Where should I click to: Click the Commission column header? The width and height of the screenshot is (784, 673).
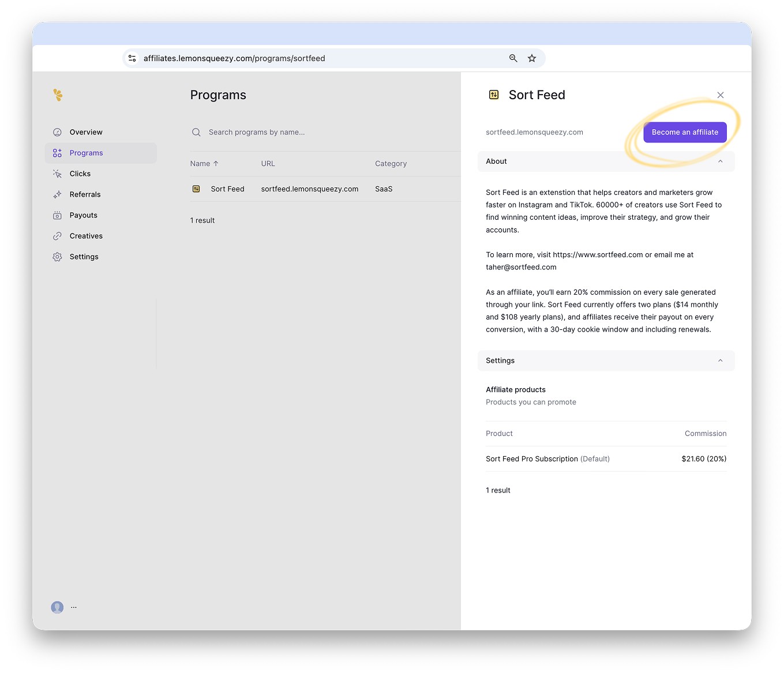tap(706, 434)
